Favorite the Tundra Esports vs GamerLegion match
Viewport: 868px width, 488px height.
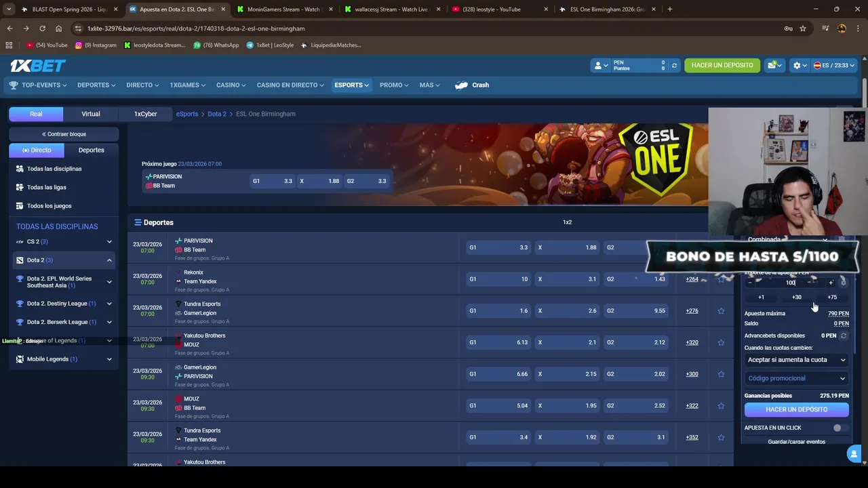(x=721, y=311)
